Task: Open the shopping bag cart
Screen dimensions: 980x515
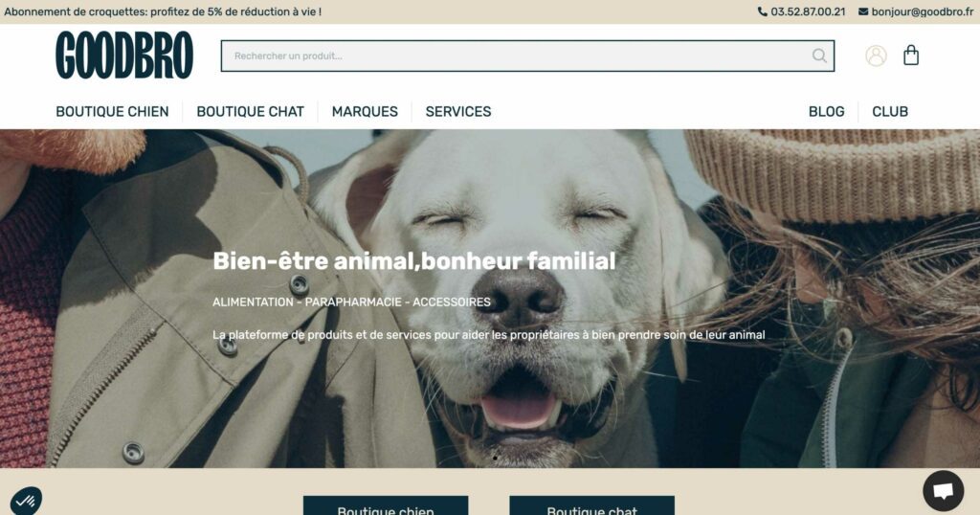Action: coord(911,55)
